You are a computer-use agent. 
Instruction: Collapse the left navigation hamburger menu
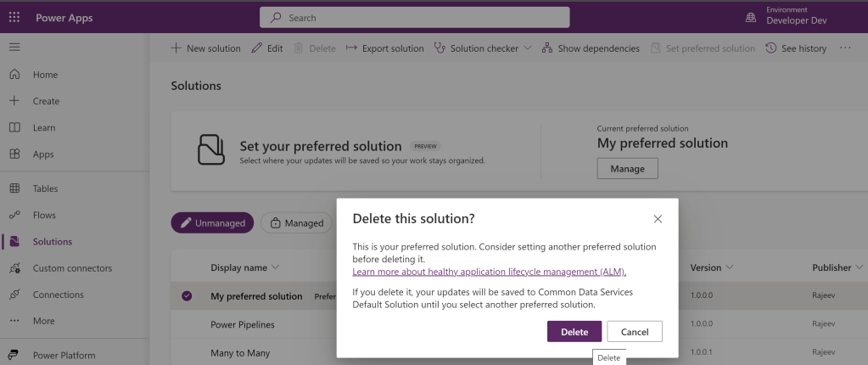(x=14, y=48)
